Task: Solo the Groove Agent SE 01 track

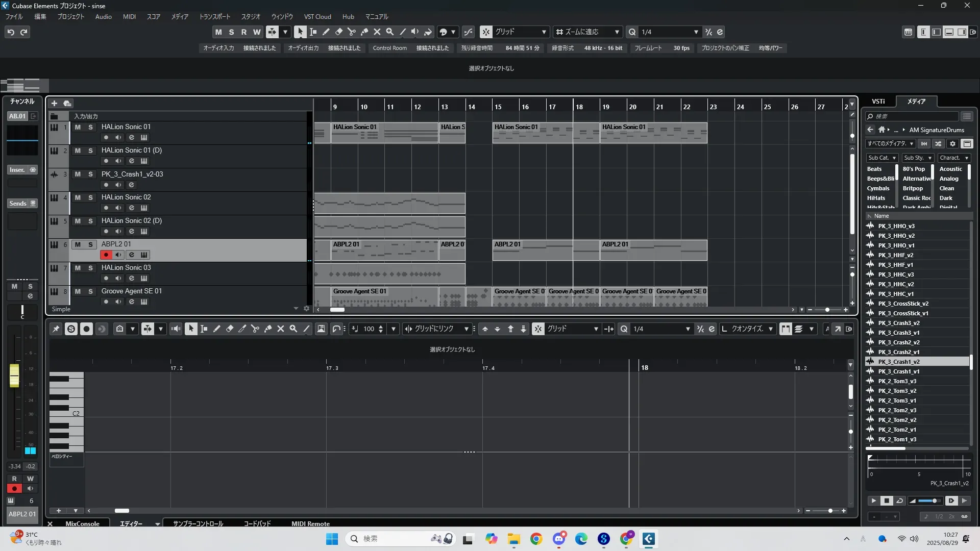Action: coord(90,291)
